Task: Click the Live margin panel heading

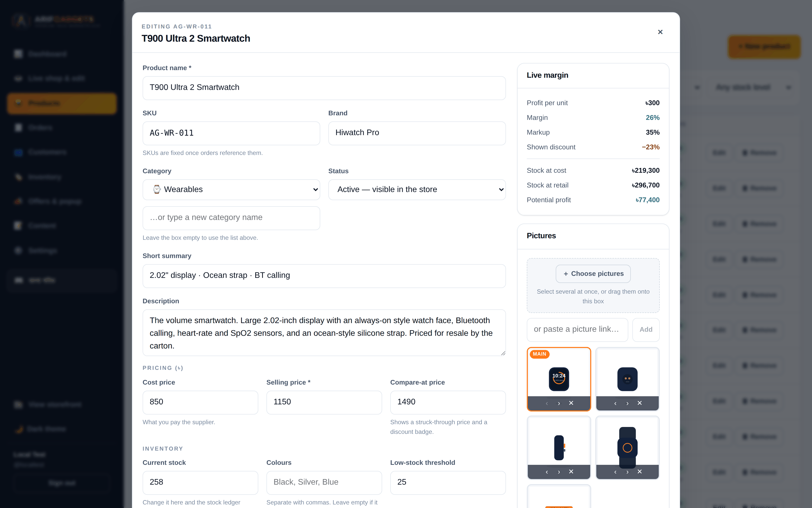Action: point(547,75)
